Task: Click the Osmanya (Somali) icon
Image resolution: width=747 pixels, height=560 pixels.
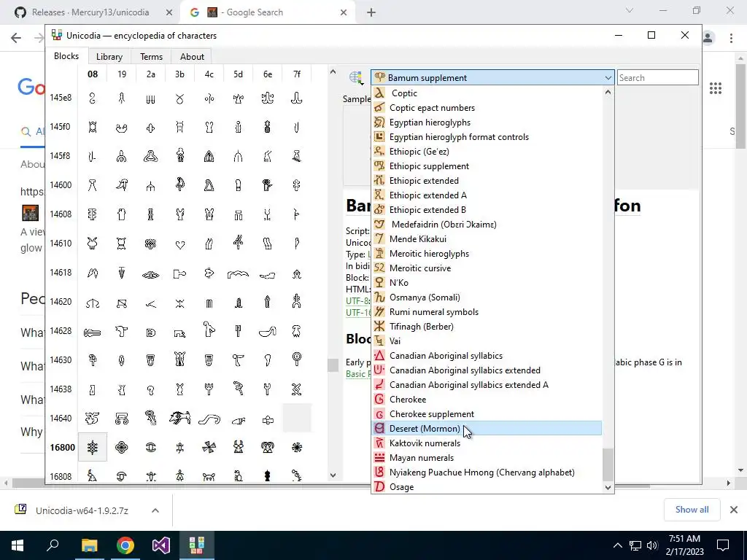Action: click(x=379, y=297)
